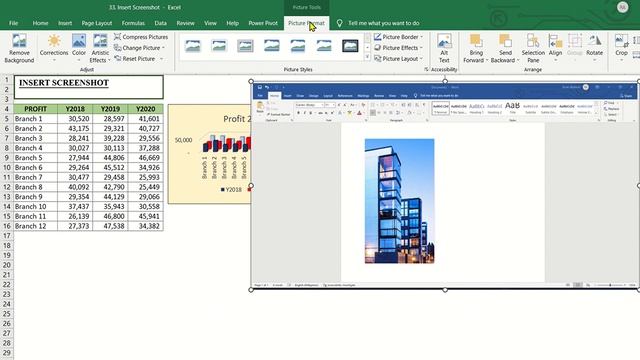
Task: Open Artistic Effects
Action: coord(100,48)
